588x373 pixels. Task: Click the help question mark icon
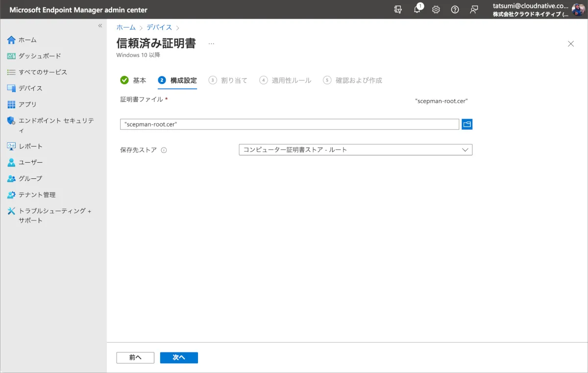pyautogui.click(x=455, y=10)
